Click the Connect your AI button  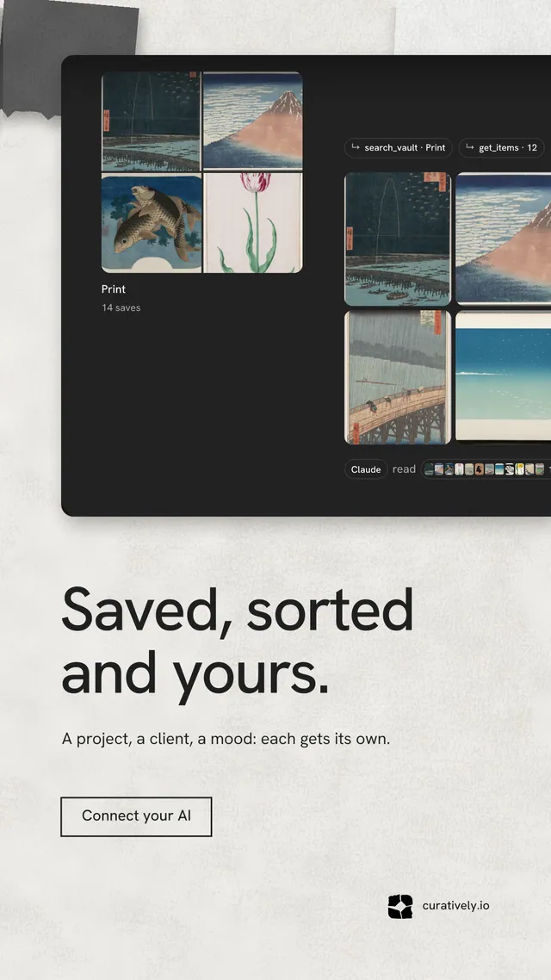pyautogui.click(x=136, y=816)
